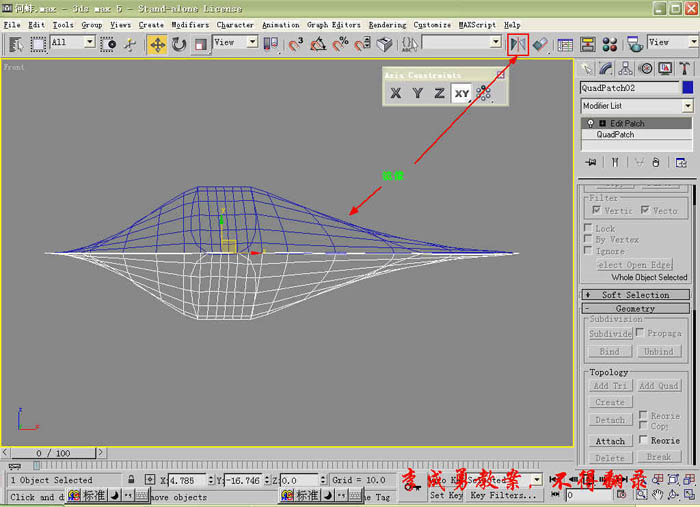Screen dimensions: 700x507
Task: Click the Mirror Selected Objects icon
Action: coord(518,45)
